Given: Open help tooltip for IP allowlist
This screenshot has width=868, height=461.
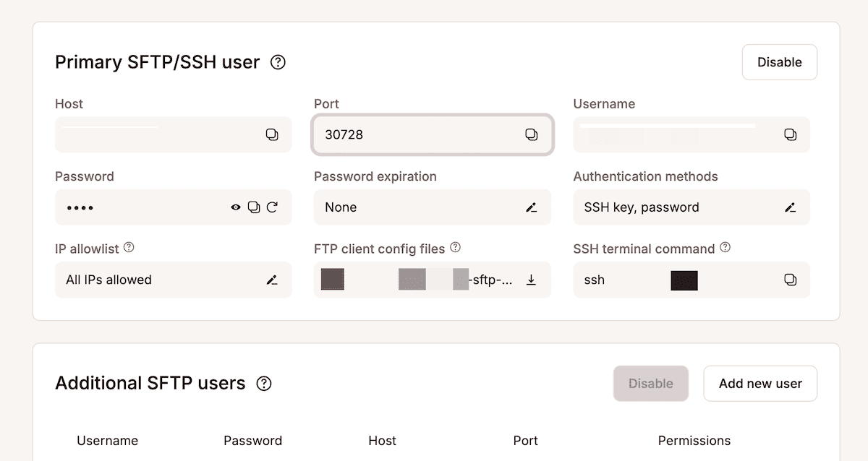Looking at the screenshot, I should (x=129, y=248).
